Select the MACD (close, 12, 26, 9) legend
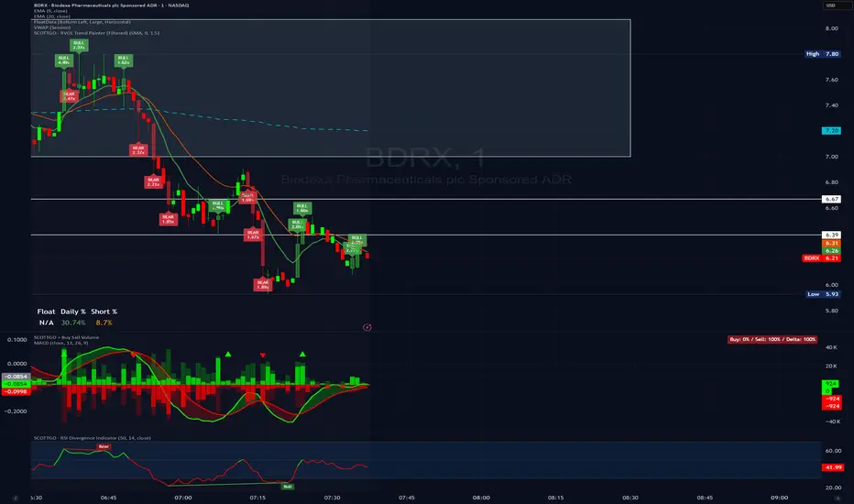 61,343
